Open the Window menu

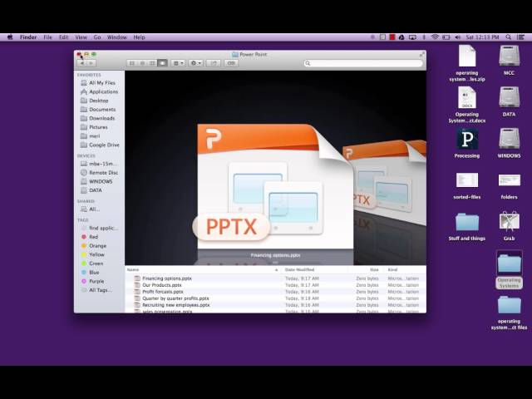(117, 37)
